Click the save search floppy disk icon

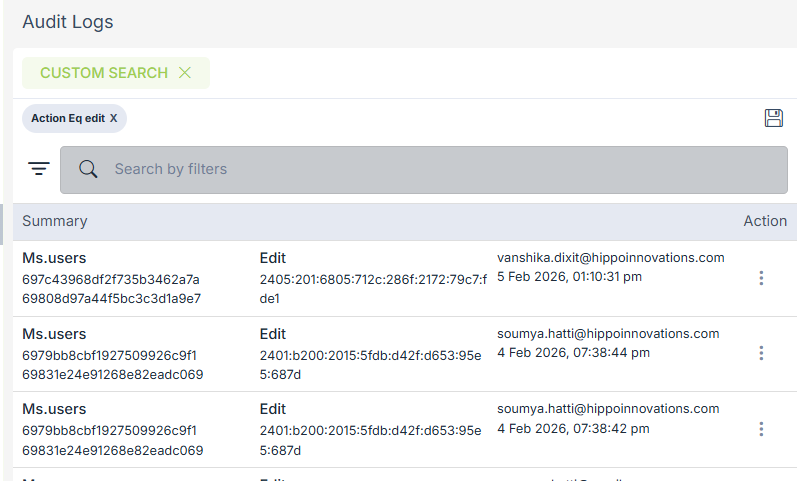point(773,118)
